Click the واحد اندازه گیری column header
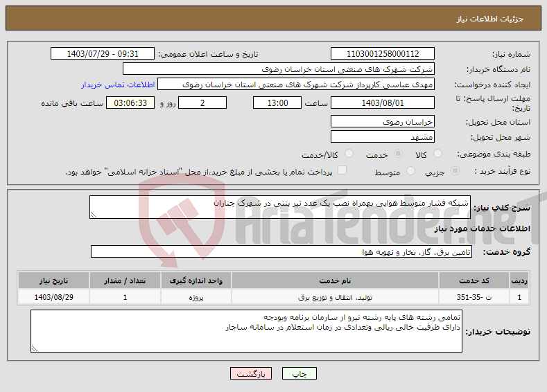The width and height of the screenshot is (547, 392). click(x=196, y=280)
